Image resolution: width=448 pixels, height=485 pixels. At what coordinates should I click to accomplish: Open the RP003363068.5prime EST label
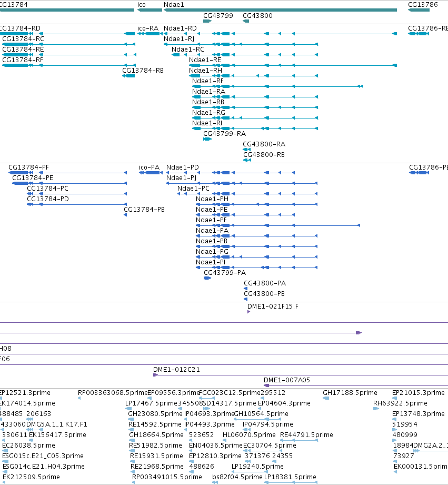[113, 392]
